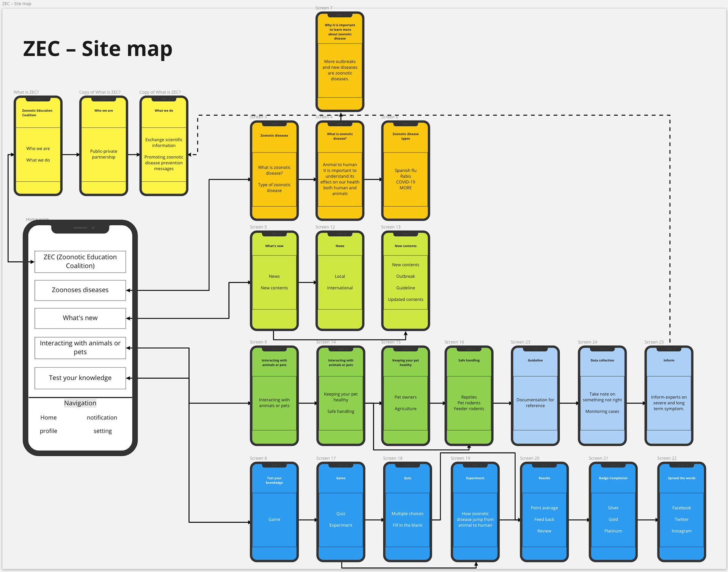This screenshot has height=572, width=728.
Task: Click the ZEC – Site map frame label
Action: point(17,4)
